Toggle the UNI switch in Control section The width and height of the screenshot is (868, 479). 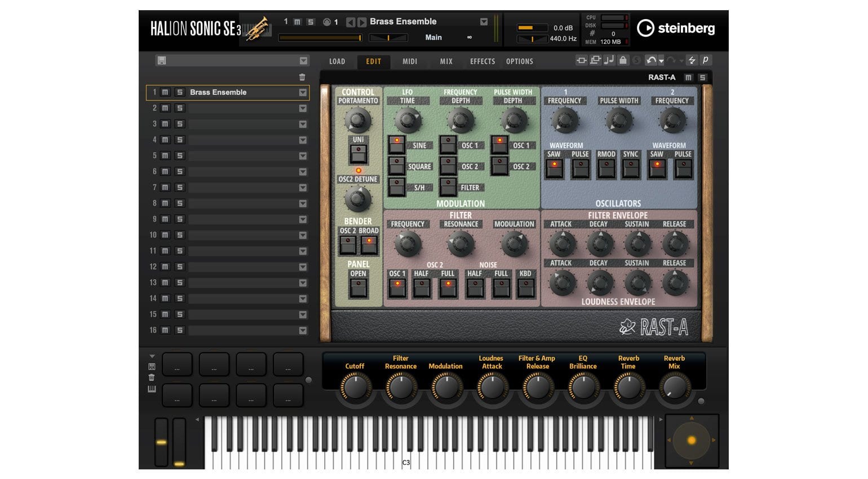358,154
